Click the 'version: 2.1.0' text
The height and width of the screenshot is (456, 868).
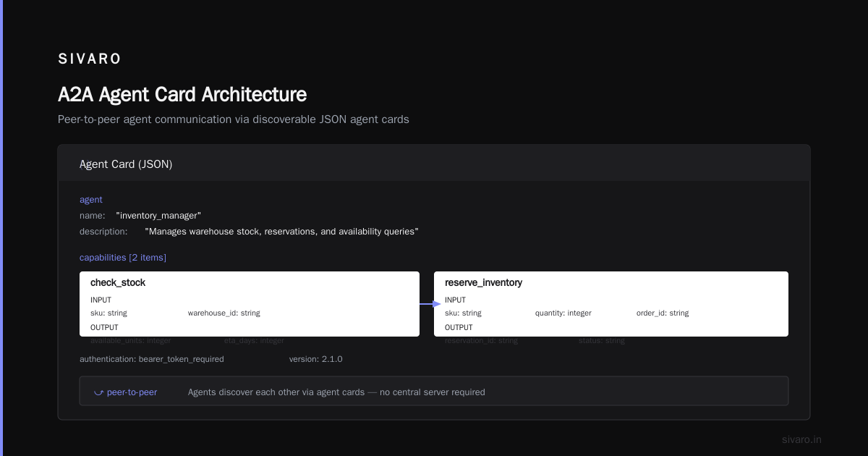316,359
